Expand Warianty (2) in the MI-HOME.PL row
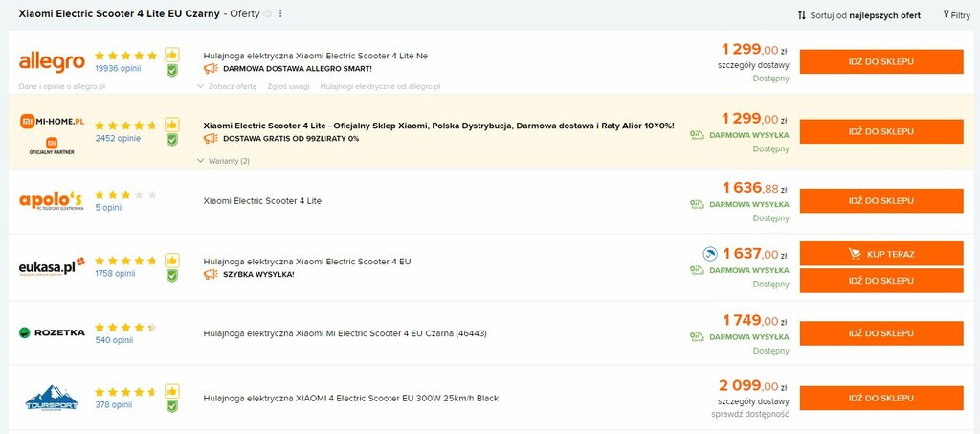 point(223,161)
